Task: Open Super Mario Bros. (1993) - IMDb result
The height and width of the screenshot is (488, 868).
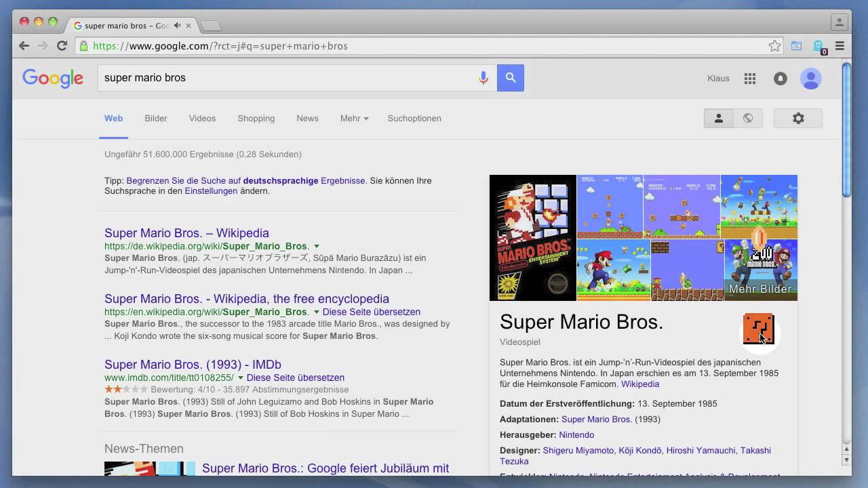Action: point(193,364)
